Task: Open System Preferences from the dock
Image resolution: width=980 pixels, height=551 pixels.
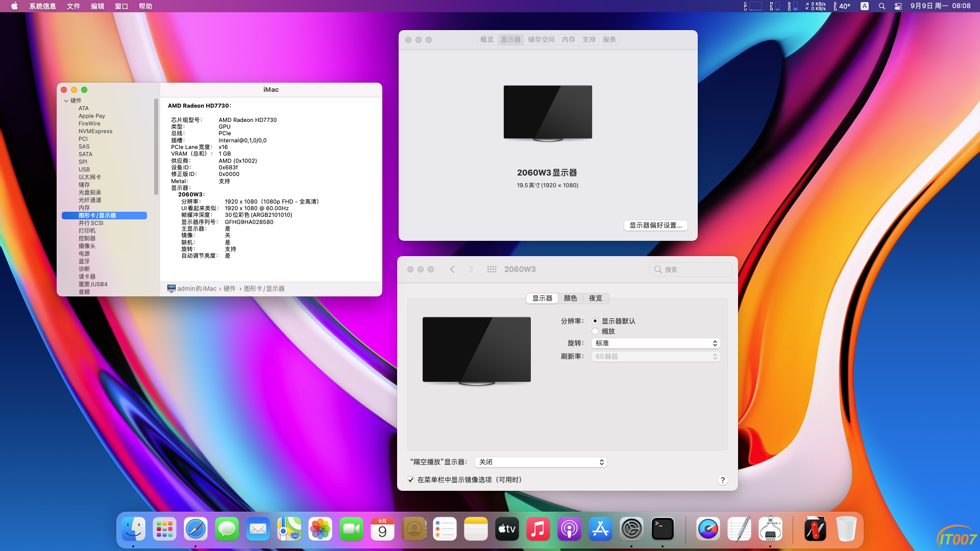Action: pyautogui.click(x=631, y=529)
